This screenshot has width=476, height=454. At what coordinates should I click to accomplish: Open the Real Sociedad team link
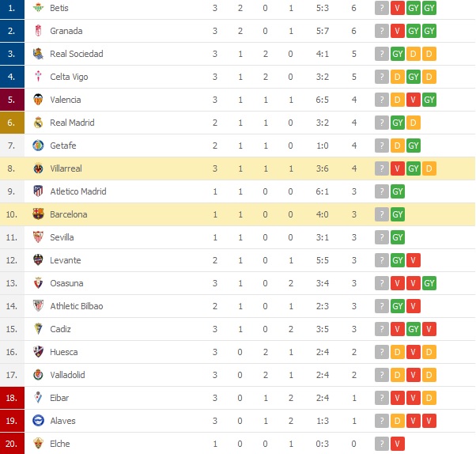(x=77, y=54)
